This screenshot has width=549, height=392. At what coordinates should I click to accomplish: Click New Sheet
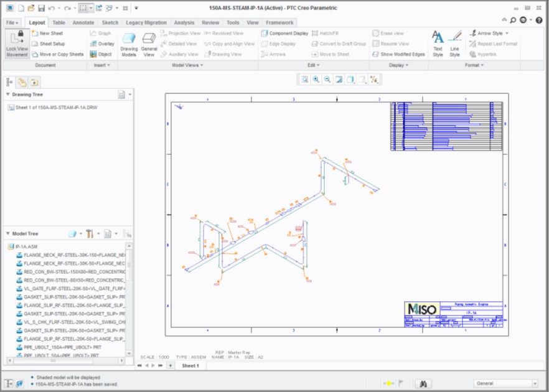coord(47,33)
